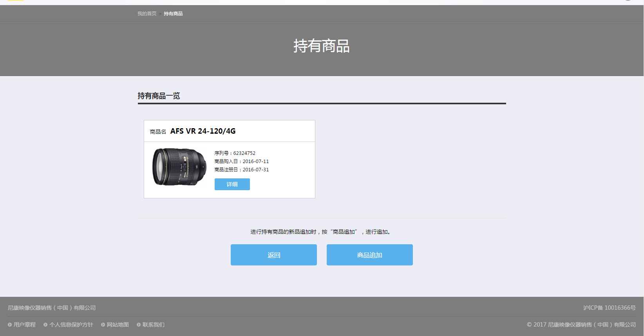
Task: Click the 详细 button for AFS VR 24-120/4G
Action: click(232, 184)
